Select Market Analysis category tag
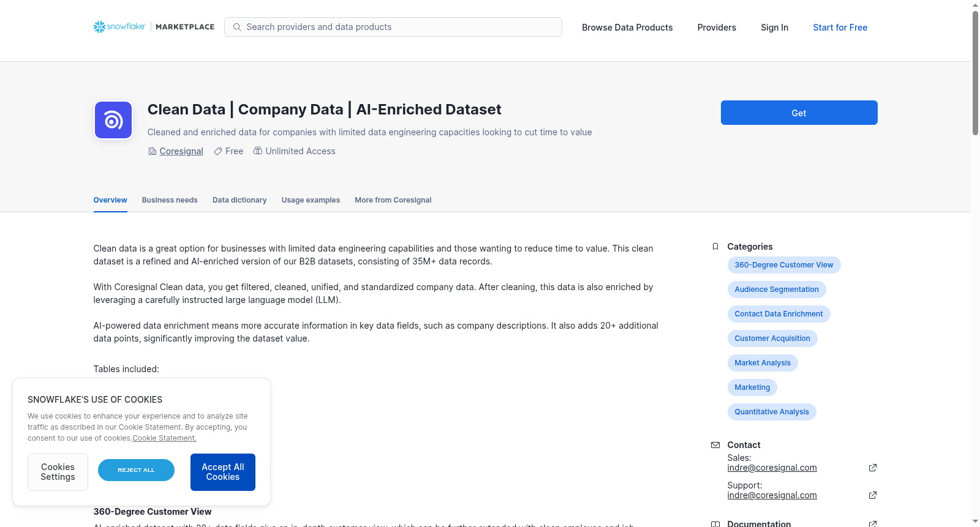The image size is (980, 527). pyautogui.click(x=763, y=363)
